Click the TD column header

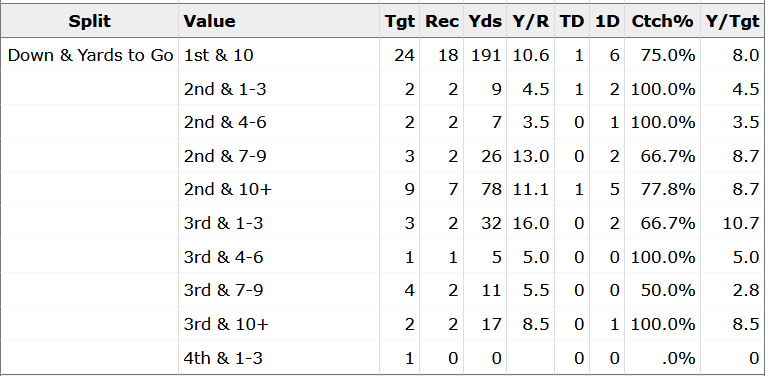[571, 21]
